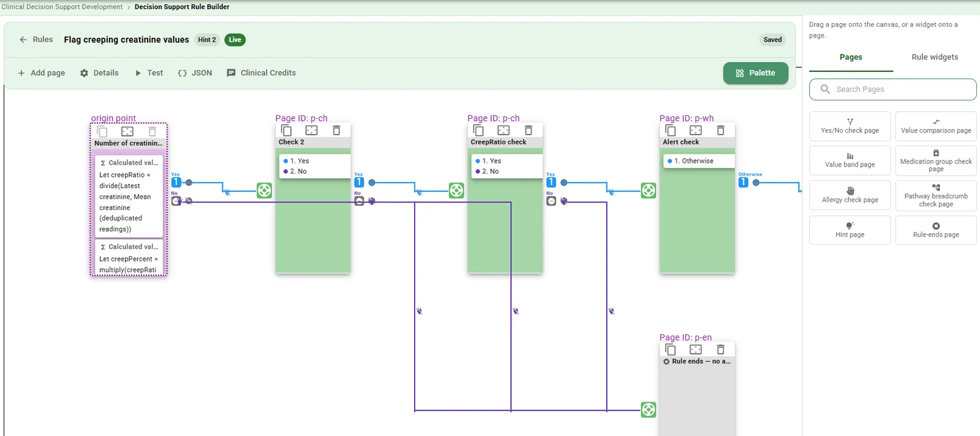Focus the Search Pages field
This screenshot has height=436, width=980.
pyautogui.click(x=892, y=89)
